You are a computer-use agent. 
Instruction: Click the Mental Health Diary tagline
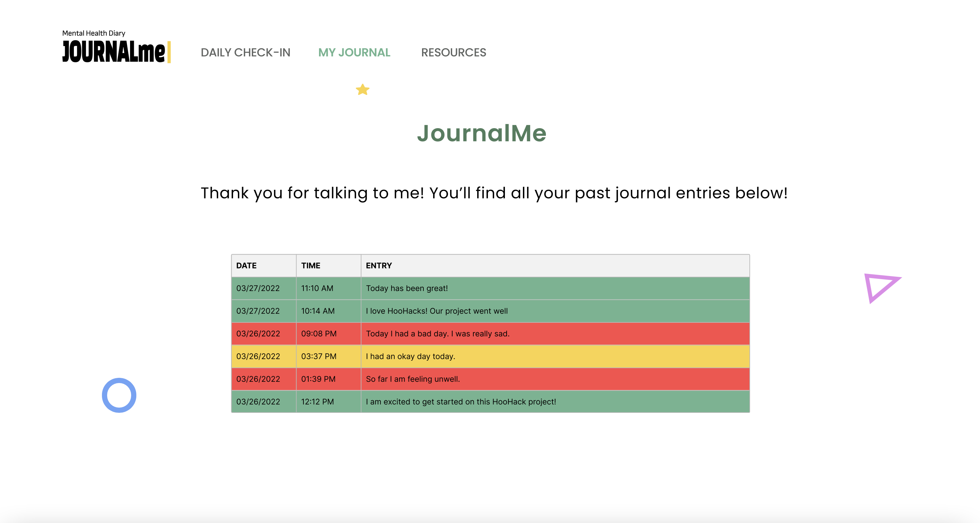point(94,34)
